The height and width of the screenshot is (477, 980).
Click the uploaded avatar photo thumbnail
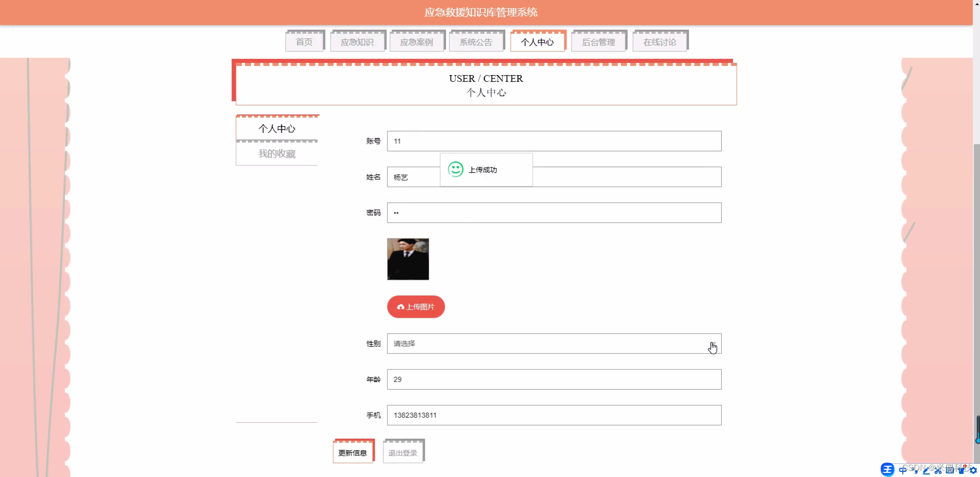tap(408, 259)
